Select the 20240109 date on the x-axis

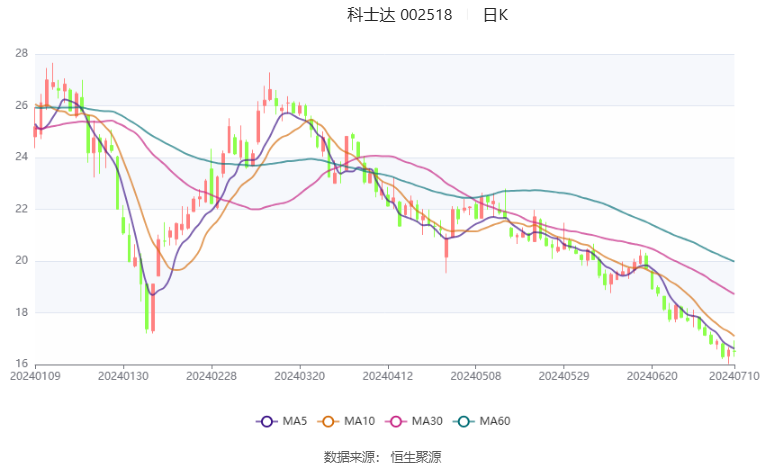tap(35, 376)
